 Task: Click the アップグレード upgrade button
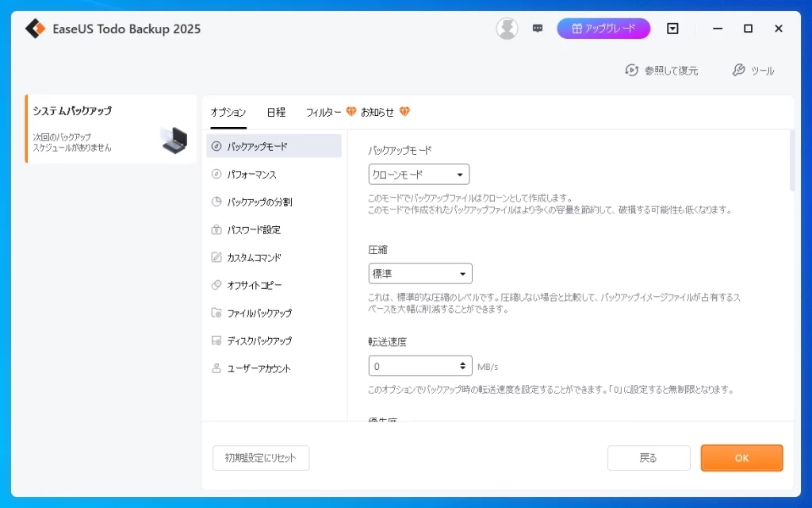[x=603, y=29]
